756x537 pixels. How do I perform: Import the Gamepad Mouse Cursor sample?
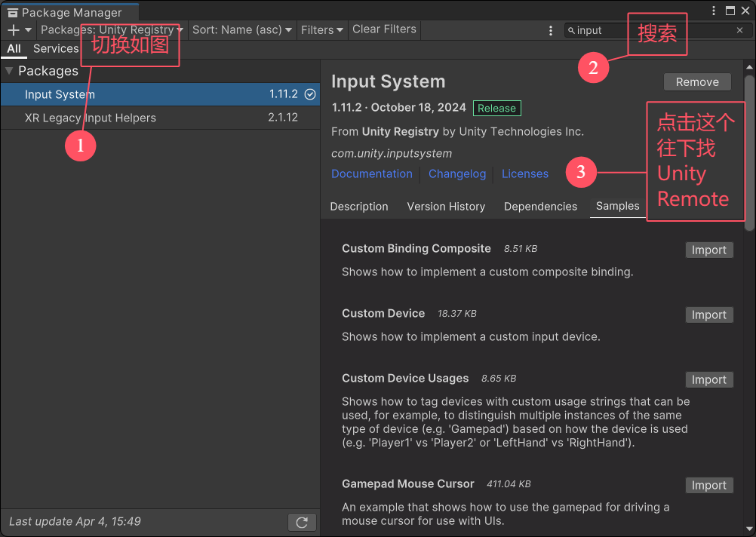point(709,486)
